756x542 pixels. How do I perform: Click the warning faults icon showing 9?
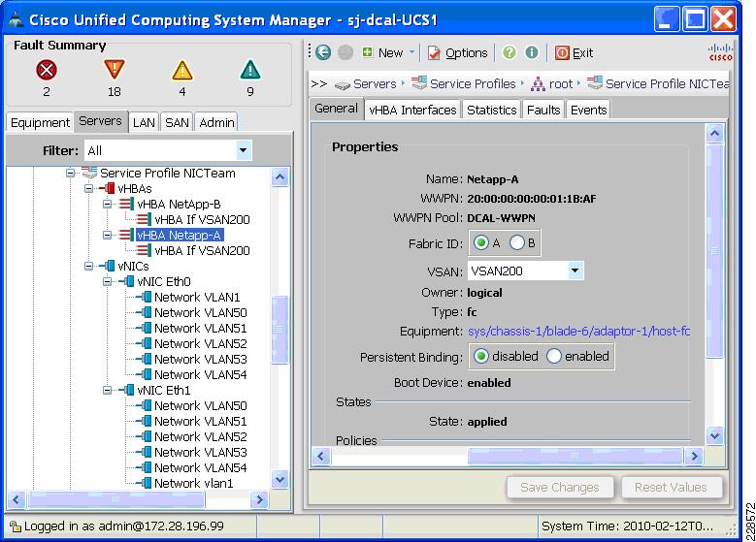coord(249,70)
